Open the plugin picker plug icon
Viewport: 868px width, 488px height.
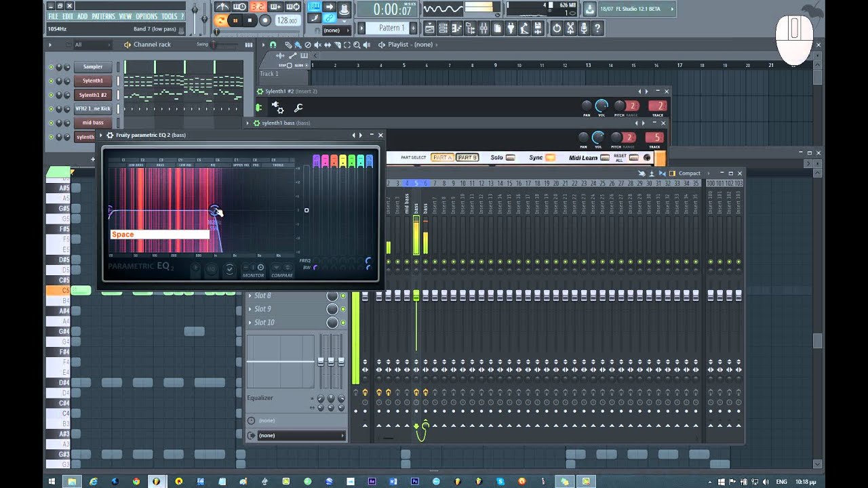(x=511, y=28)
